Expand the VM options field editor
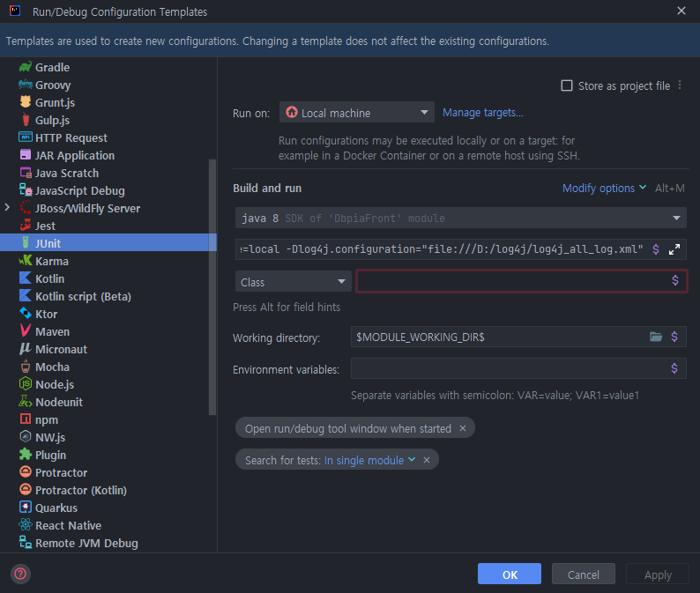Screen dimensions: 700x593 point(674,249)
